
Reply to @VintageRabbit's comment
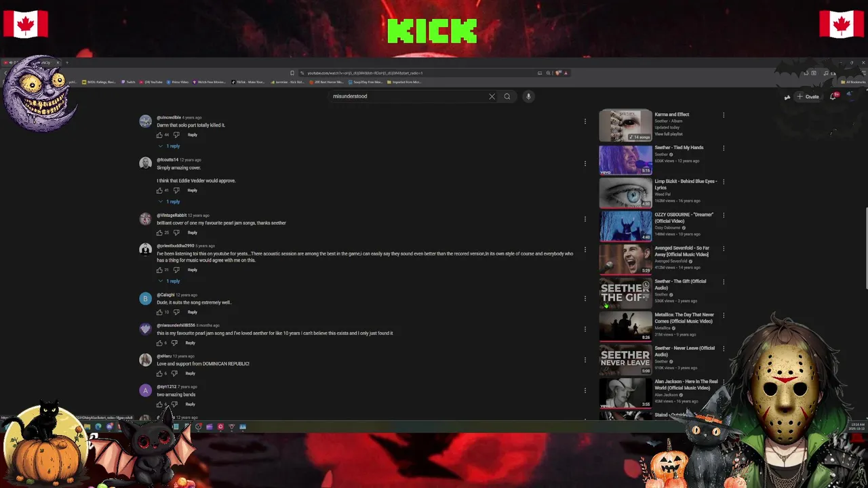[x=193, y=232]
